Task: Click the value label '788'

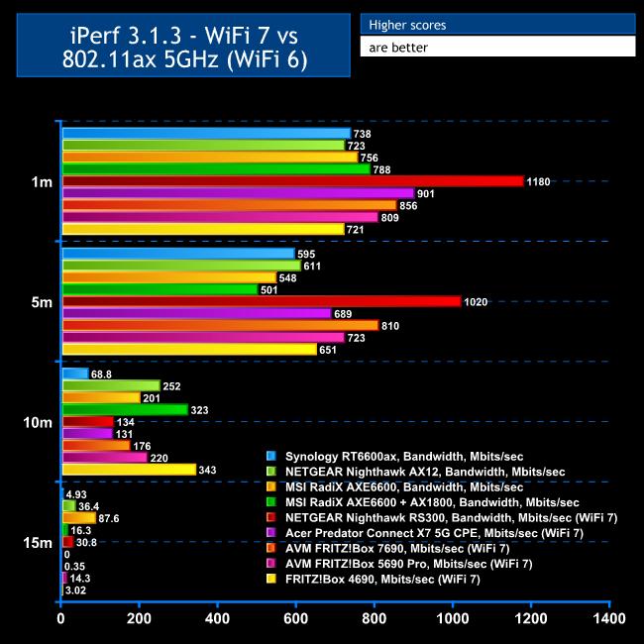Action: (381, 169)
